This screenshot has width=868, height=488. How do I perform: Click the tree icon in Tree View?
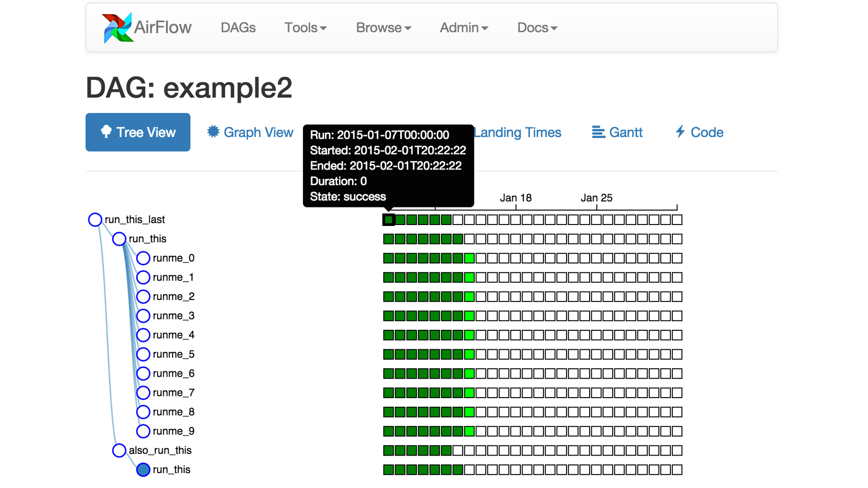tap(106, 131)
